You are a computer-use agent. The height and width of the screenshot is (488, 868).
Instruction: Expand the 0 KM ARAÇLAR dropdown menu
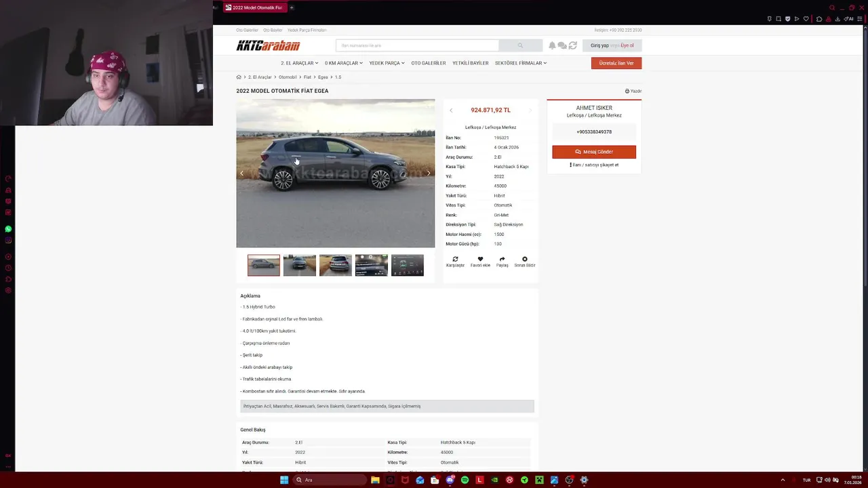point(343,63)
